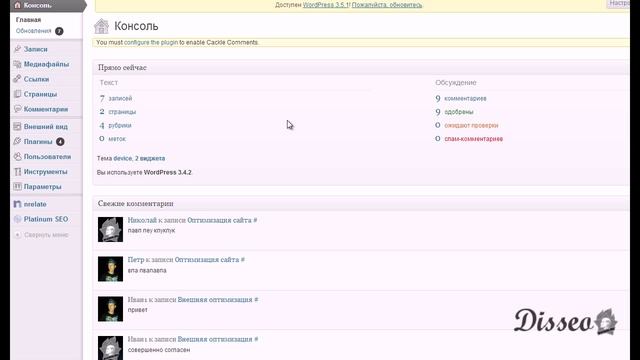
Task: Click the configure the plugin link
Action: click(x=151, y=42)
